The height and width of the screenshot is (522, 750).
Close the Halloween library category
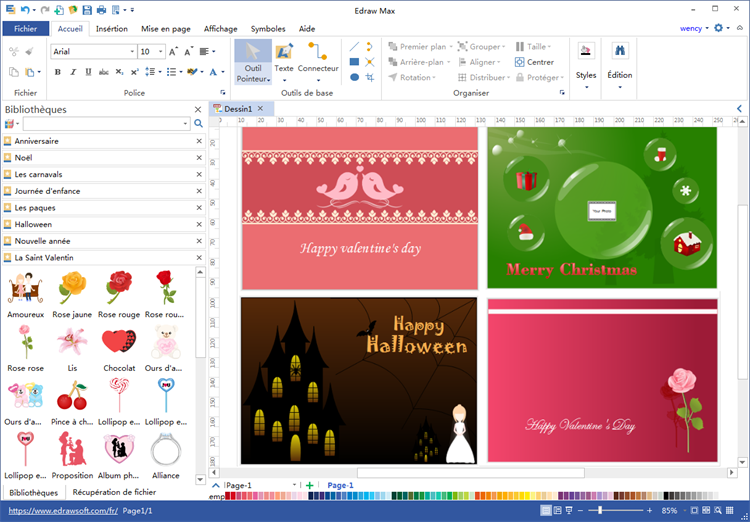click(x=199, y=224)
